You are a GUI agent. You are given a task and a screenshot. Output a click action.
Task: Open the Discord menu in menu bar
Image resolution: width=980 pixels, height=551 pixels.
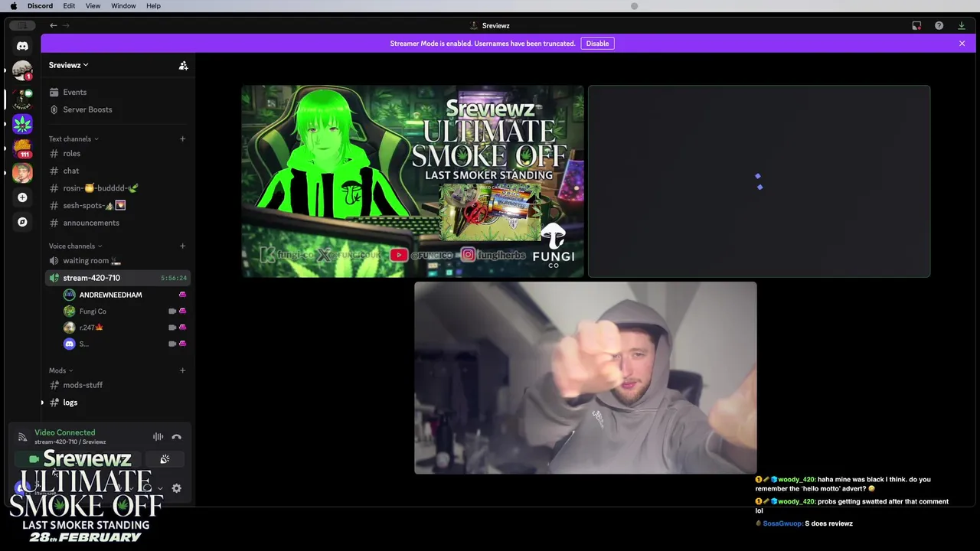(40, 6)
